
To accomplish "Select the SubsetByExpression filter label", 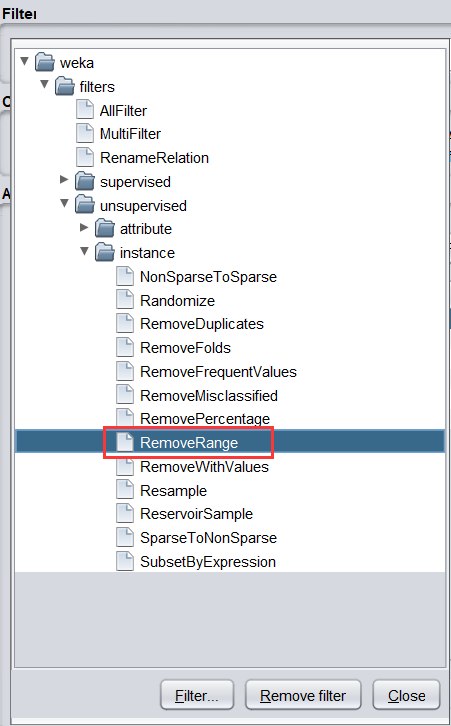I will [x=208, y=562].
